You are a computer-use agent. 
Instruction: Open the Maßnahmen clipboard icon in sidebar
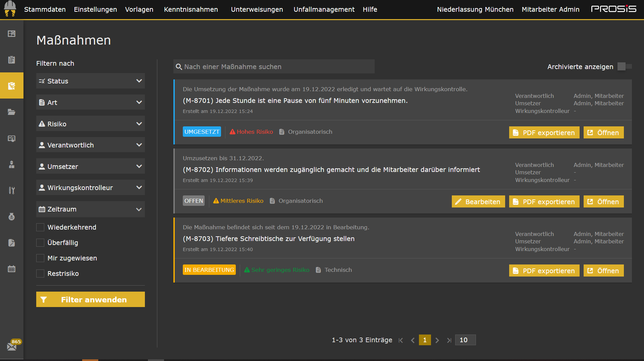(12, 85)
